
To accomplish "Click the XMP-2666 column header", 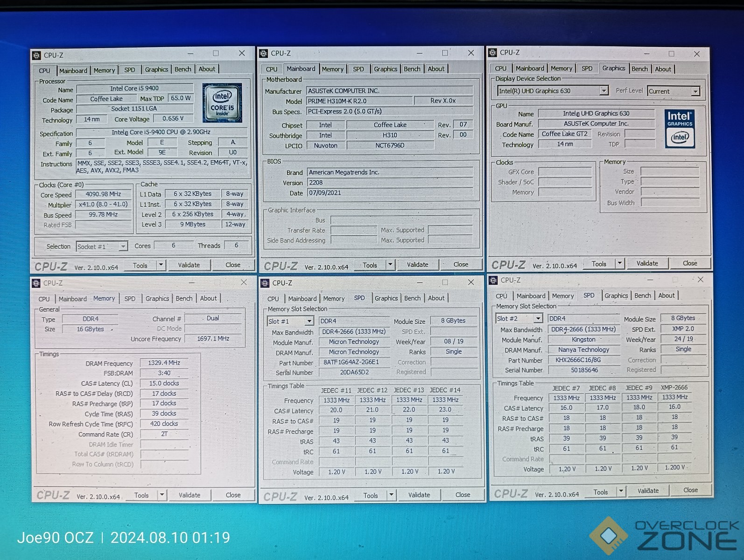I will (674, 387).
